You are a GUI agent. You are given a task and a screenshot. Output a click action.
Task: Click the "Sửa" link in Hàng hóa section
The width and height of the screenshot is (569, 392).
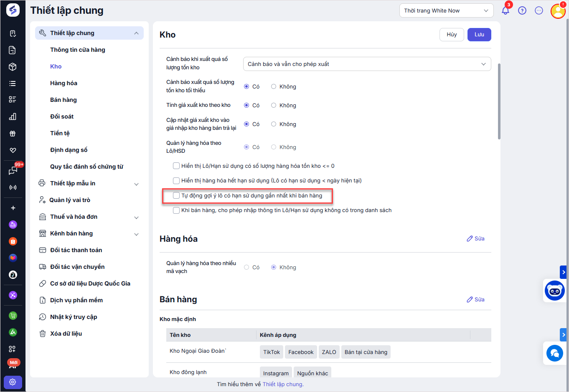coord(475,239)
